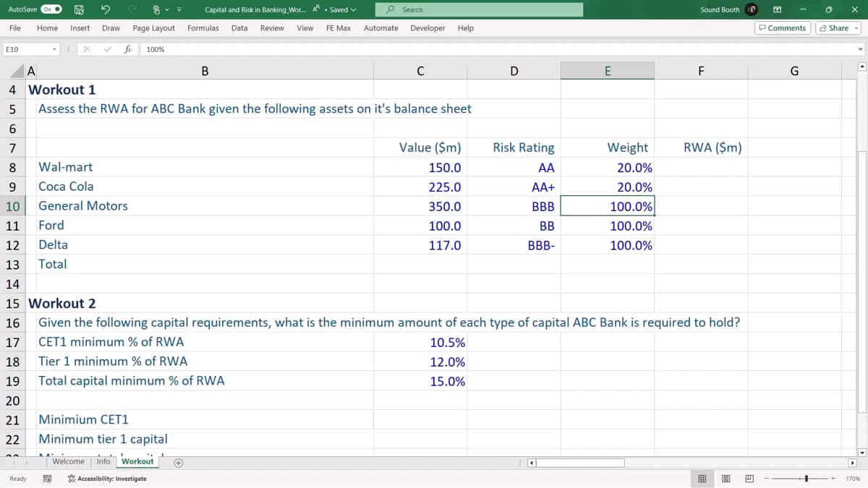Image resolution: width=868 pixels, height=488 pixels.
Task: Expand the Name Box dropdown arrow
Action: coord(55,49)
